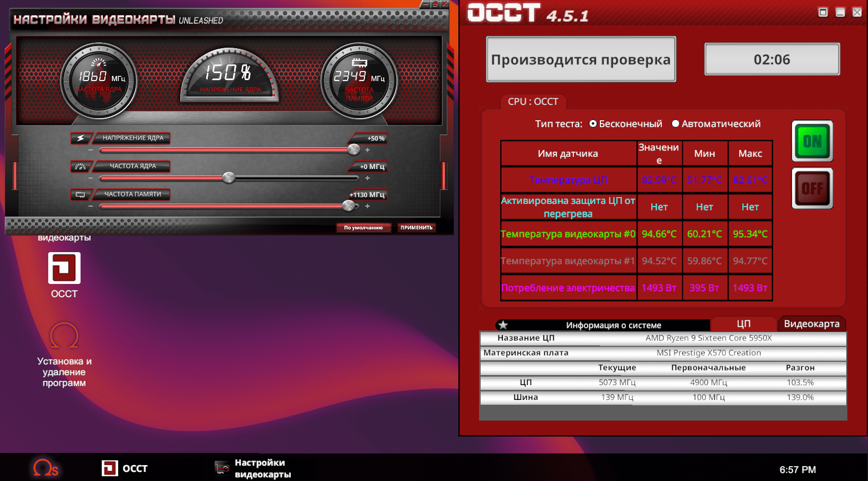Click the 150 % core voltage gauge
Image resolution: width=868 pixels, height=481 pixels.
(229, 75)
